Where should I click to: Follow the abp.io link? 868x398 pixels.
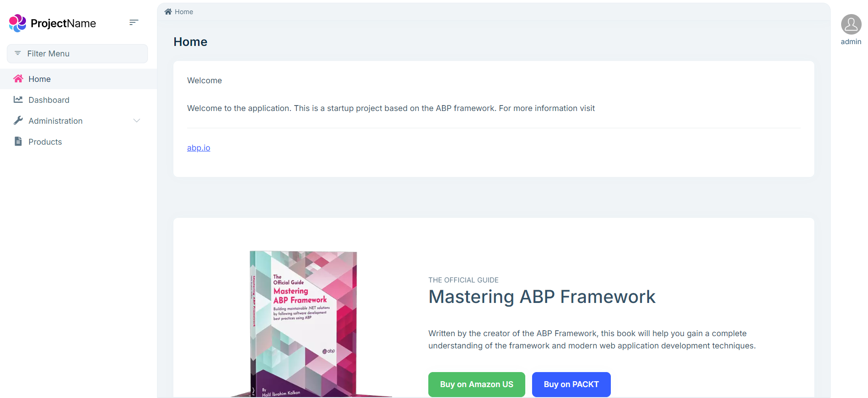pyautogui.click(x=198, y=148)
